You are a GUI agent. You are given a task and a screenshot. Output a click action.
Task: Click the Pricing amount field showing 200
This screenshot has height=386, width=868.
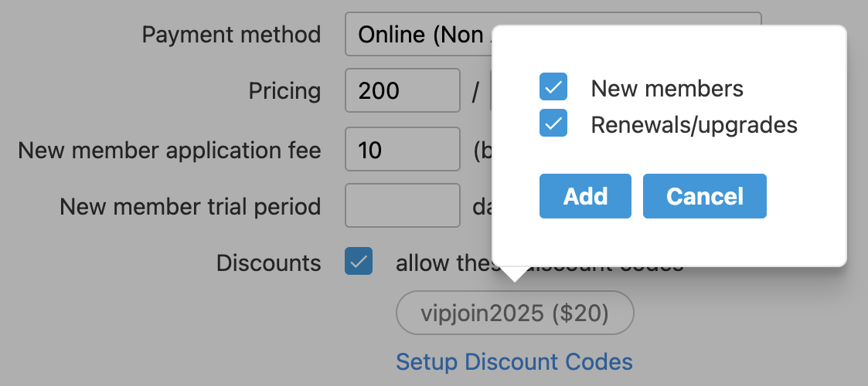[403, 91]
